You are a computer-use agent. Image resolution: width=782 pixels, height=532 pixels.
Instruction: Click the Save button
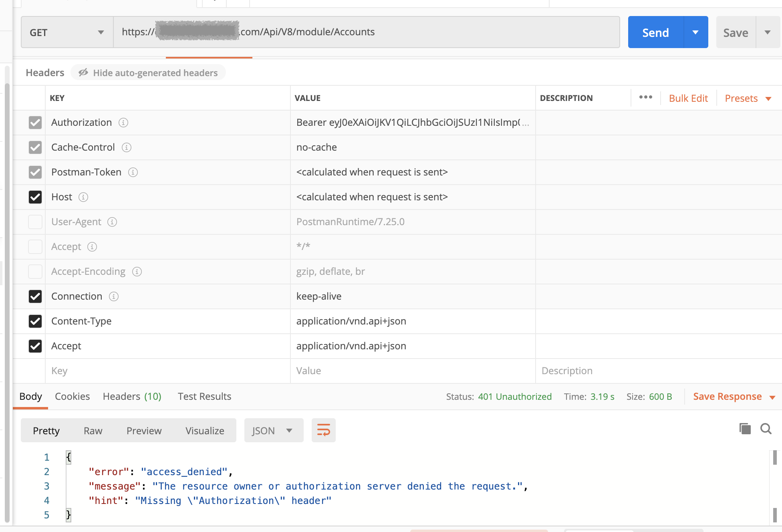(x=736, y=32)
